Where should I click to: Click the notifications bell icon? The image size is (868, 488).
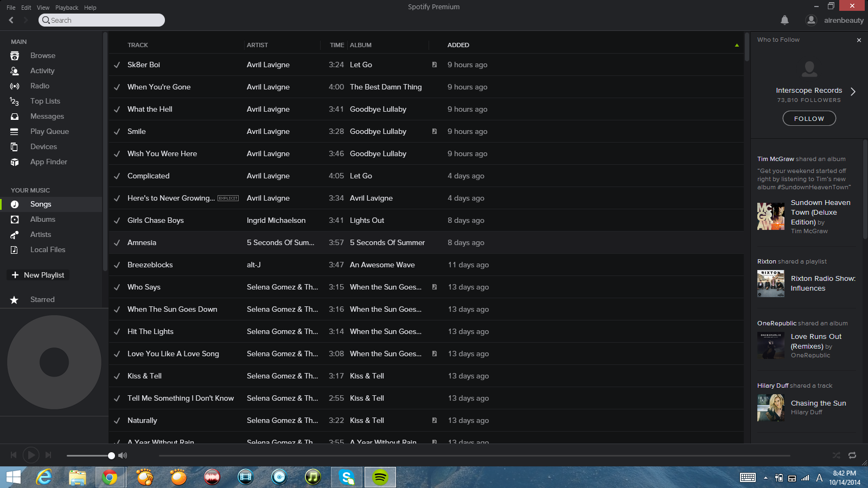click(x=784, y=20)
